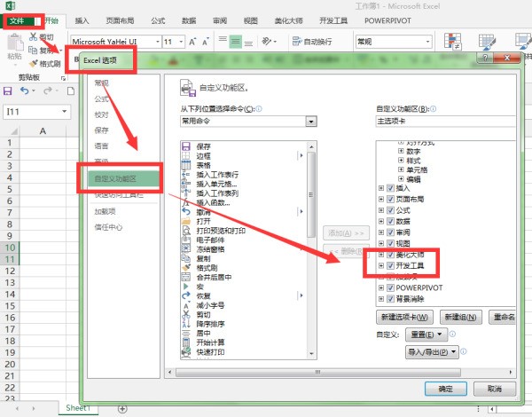Image resolution: width=532 pixels, height=417 pixels.
Task: Click the 取消 button
Action: [495, 389]
